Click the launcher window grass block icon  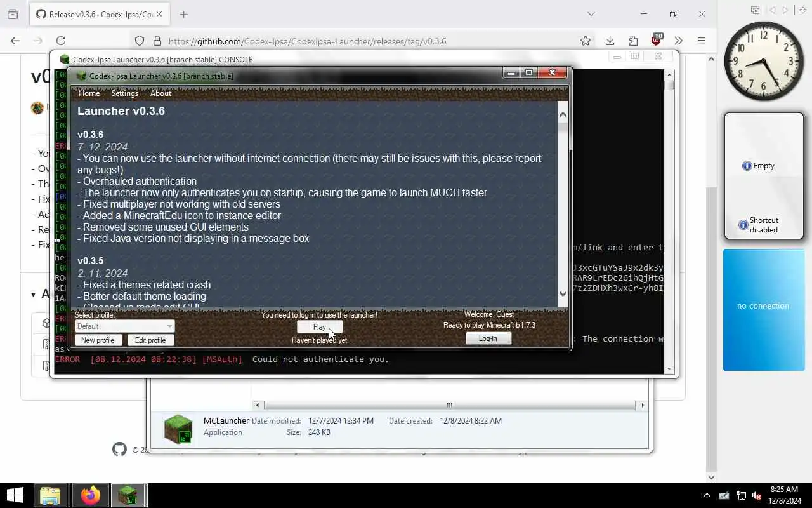(x=81, y=76)
